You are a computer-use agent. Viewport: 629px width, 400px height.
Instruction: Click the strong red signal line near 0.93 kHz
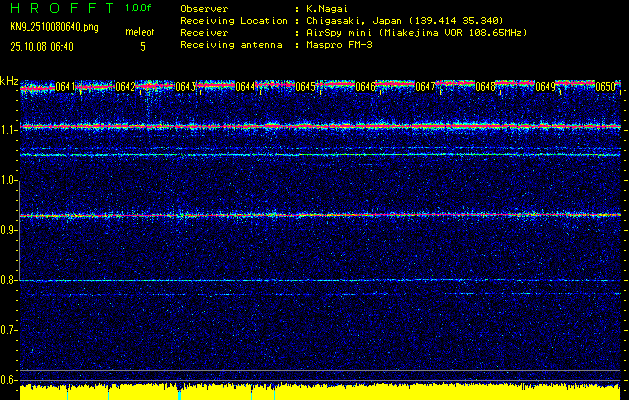click(320, 215)
